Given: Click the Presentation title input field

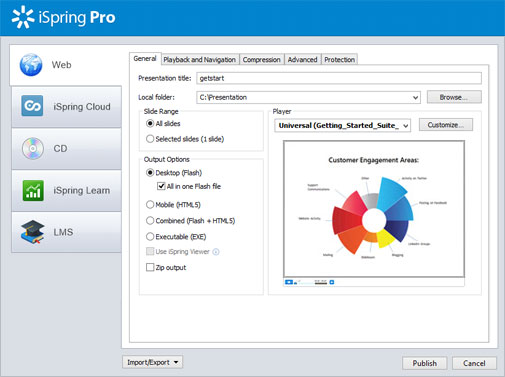Looking at the screenshot, I should 339,78.
